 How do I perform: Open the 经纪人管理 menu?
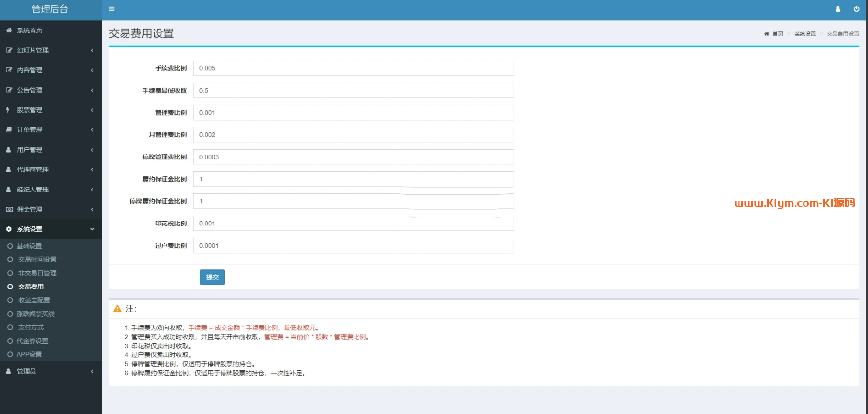tap(32, 190)
